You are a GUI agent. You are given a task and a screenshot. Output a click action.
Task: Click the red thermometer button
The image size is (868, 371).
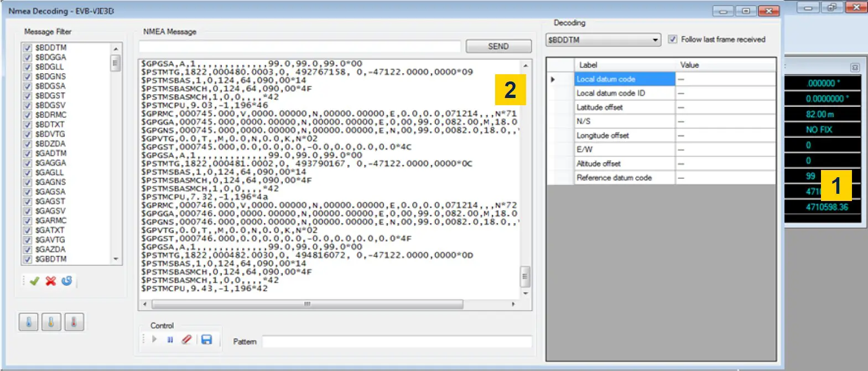[74, 322]
